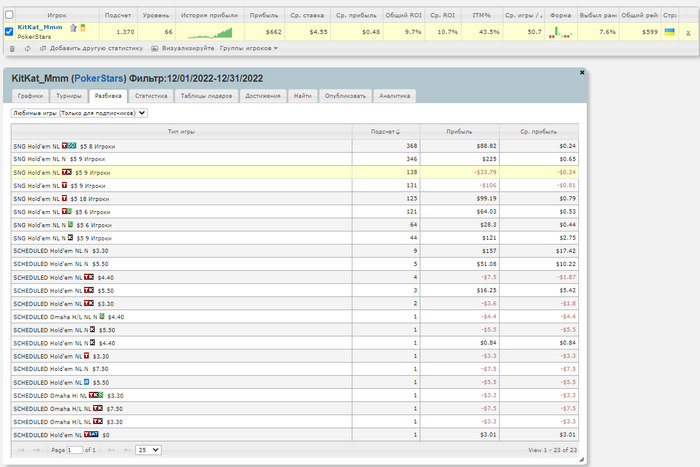Sort by the Подсчет column header
Screen dimensions: 700x467
383,131
